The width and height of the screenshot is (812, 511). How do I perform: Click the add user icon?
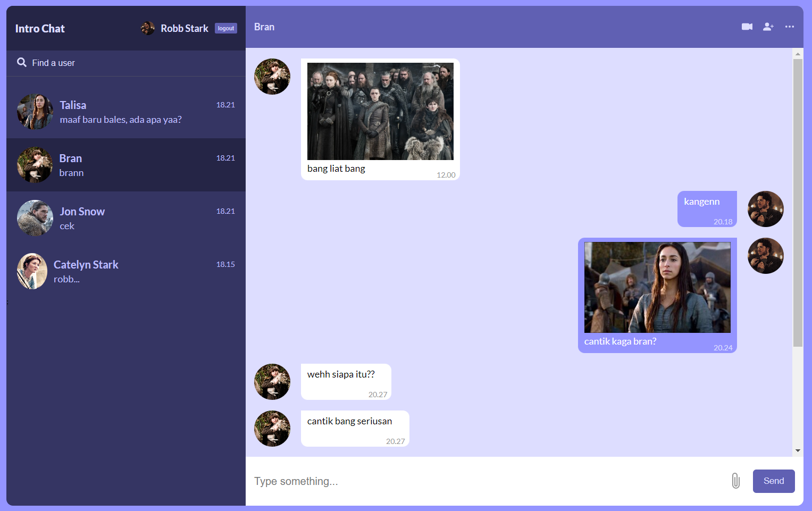click(768, 27)
